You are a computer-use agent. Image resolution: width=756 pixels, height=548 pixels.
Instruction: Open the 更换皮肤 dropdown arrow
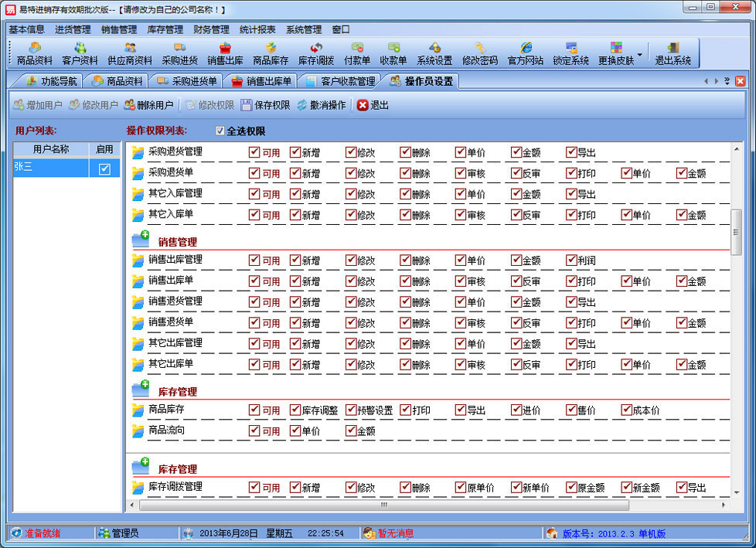[639, 54]
